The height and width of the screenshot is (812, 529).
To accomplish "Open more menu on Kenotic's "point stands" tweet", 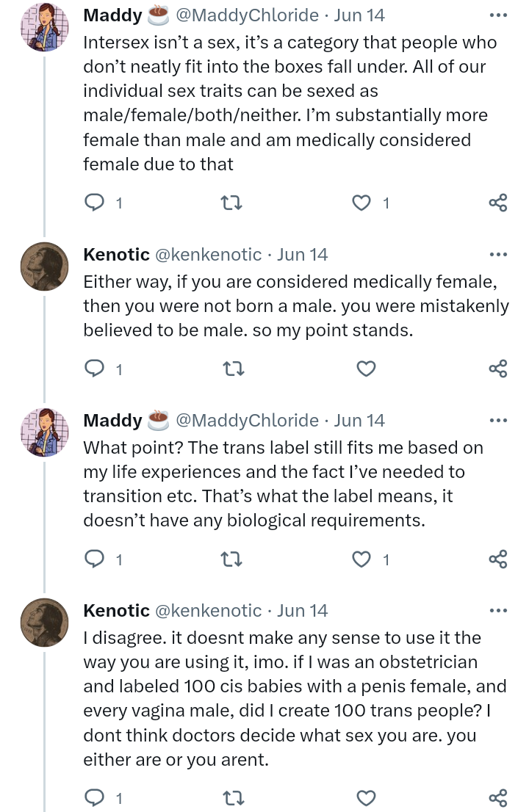I will pyautogui.click(x=497, y=255).
